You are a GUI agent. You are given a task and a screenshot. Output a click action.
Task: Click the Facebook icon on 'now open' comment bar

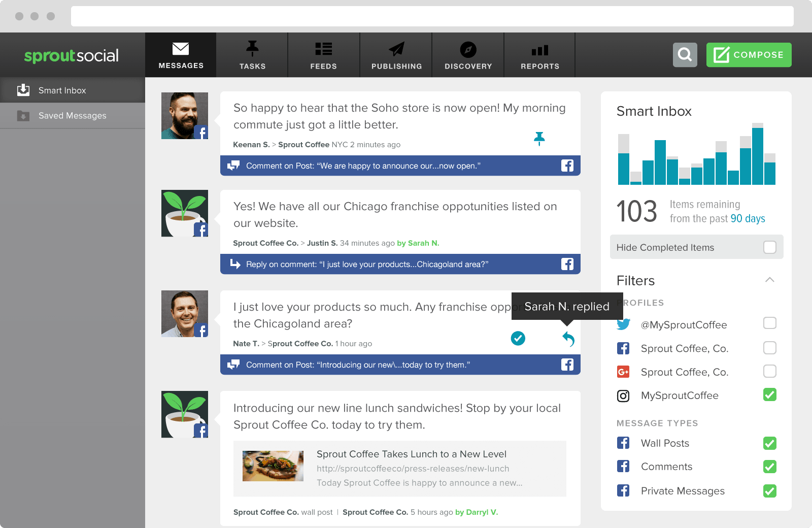click(567, 166)
